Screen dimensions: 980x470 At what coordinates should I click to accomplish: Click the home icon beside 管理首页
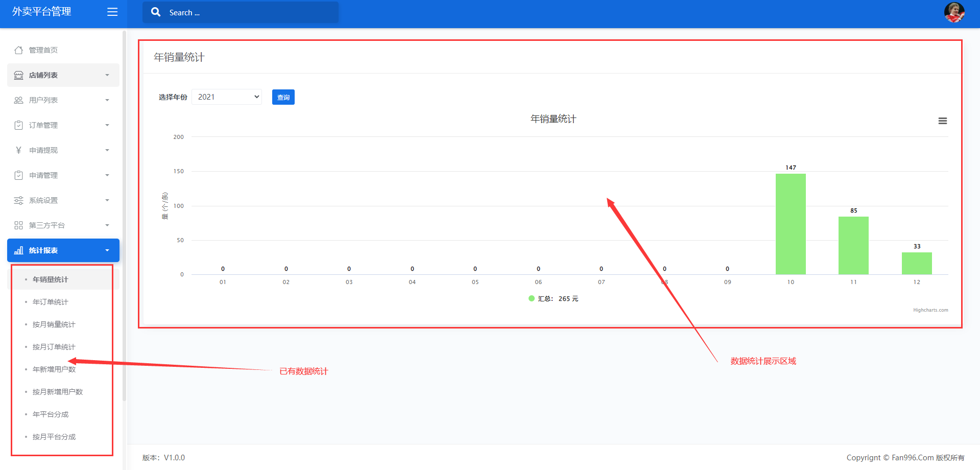click(19, 50)
